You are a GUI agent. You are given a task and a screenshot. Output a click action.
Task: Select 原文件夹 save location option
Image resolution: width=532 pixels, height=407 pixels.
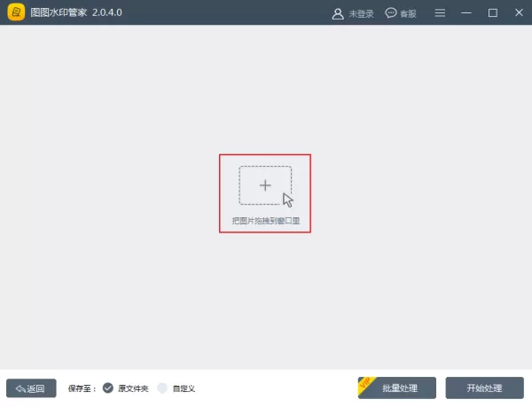126,388
